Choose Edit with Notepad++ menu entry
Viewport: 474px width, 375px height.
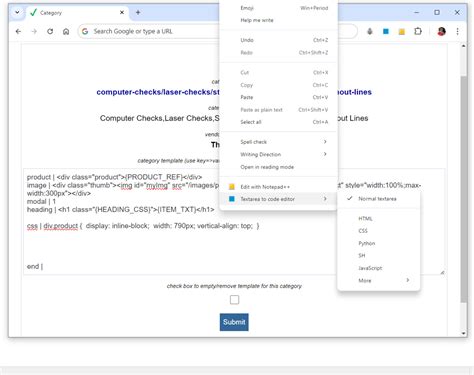tap(278, 187)
